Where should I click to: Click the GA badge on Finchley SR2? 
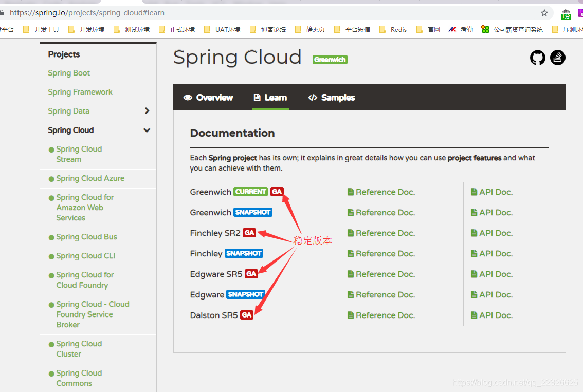[x=249, y=233]
